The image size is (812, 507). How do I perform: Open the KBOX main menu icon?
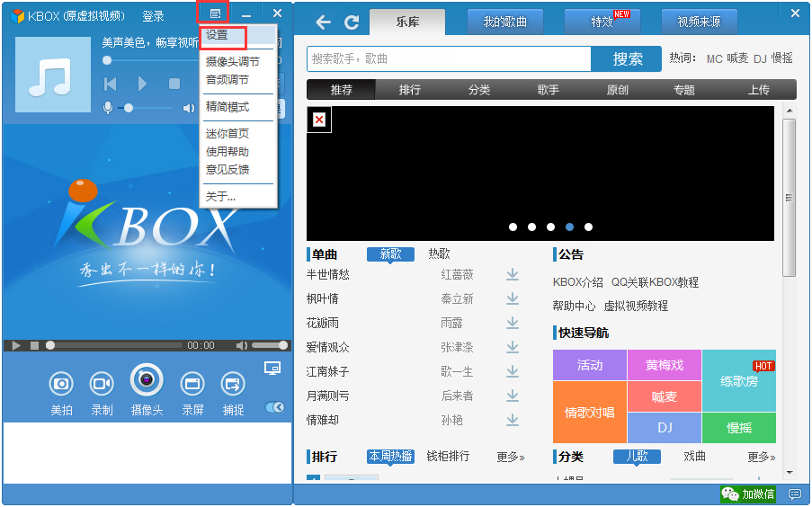coord(215,14)
